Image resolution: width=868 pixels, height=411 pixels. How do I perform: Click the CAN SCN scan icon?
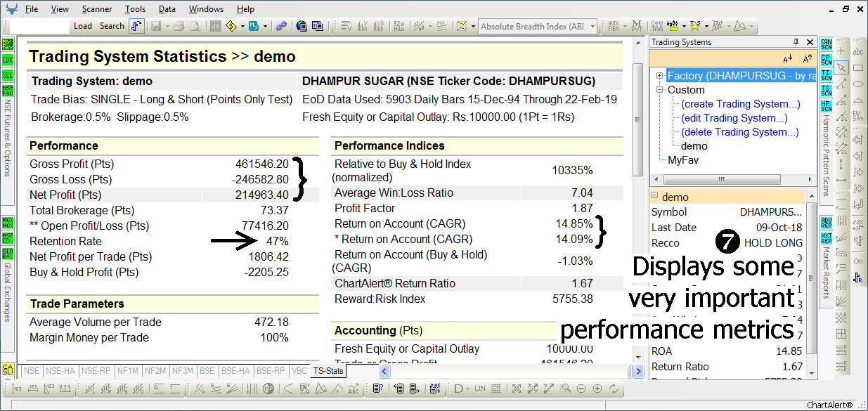pos(826,45)
